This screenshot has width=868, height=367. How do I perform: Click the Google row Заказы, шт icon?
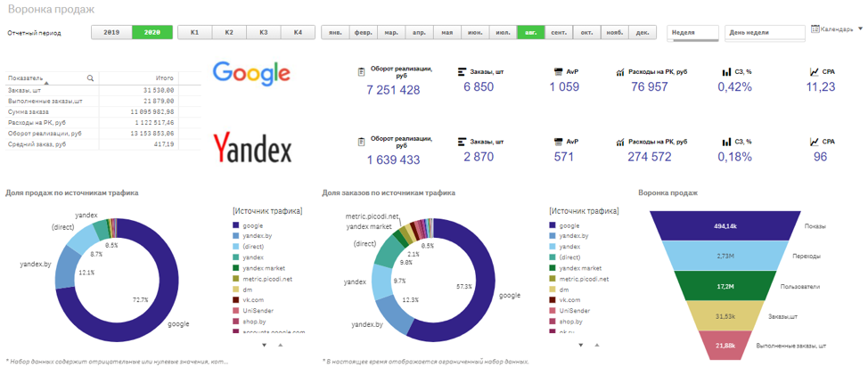[x=461, y=71]
